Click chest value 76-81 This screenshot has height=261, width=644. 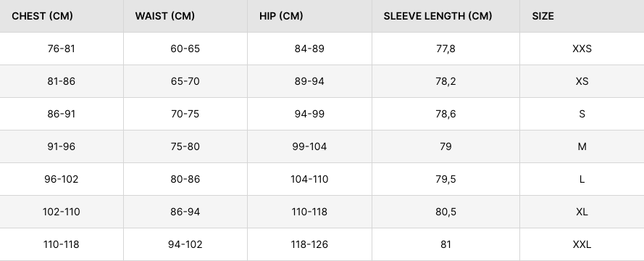(x=61, y=49)
